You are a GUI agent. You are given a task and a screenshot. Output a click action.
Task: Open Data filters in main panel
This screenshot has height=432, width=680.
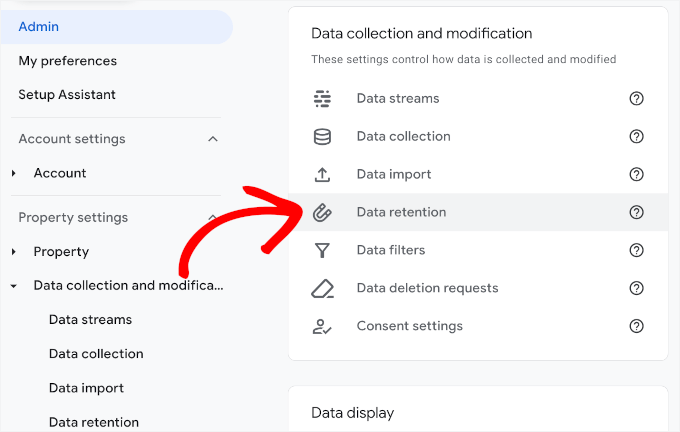pyautogui.click(x=390, y=250)
